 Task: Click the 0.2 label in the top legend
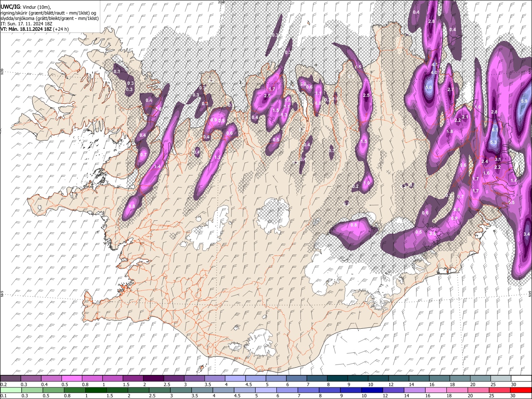click(x=3, y=384)
